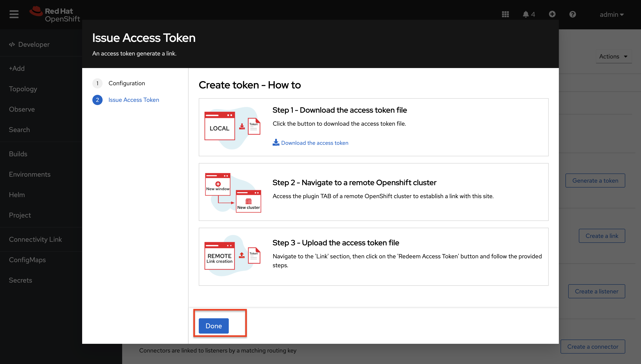The image size is (641, 364).
Task: Click 'An access token generate a link.' subtitle
Action: 134,54
